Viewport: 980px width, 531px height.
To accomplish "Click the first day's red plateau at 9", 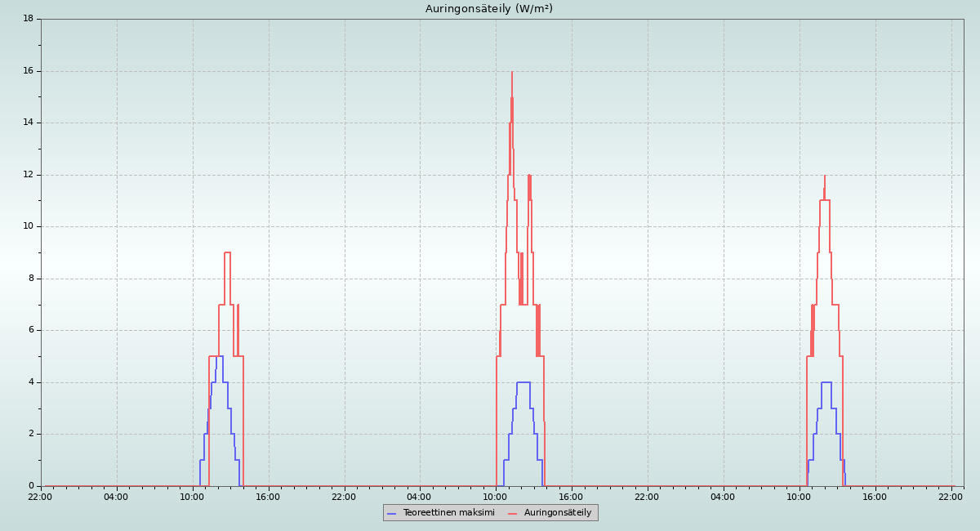I will 227,252.
